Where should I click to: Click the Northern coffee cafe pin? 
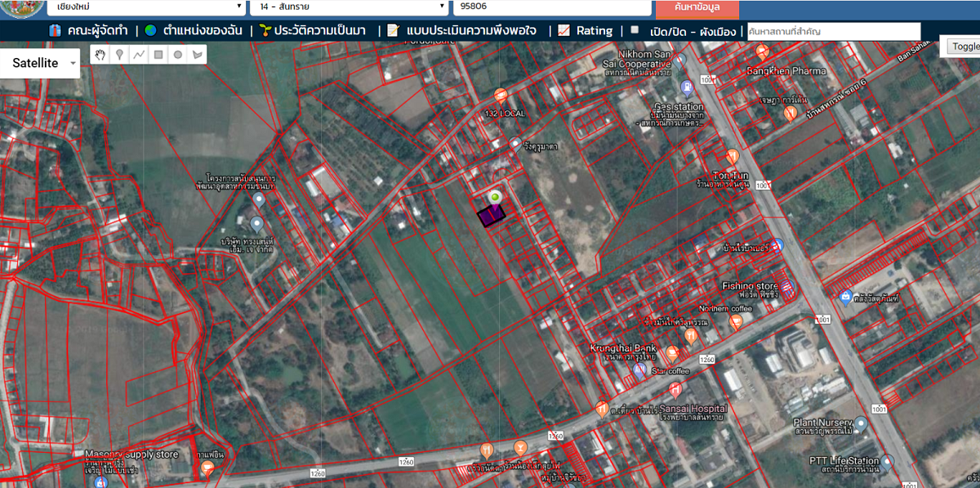coord(735,322)
